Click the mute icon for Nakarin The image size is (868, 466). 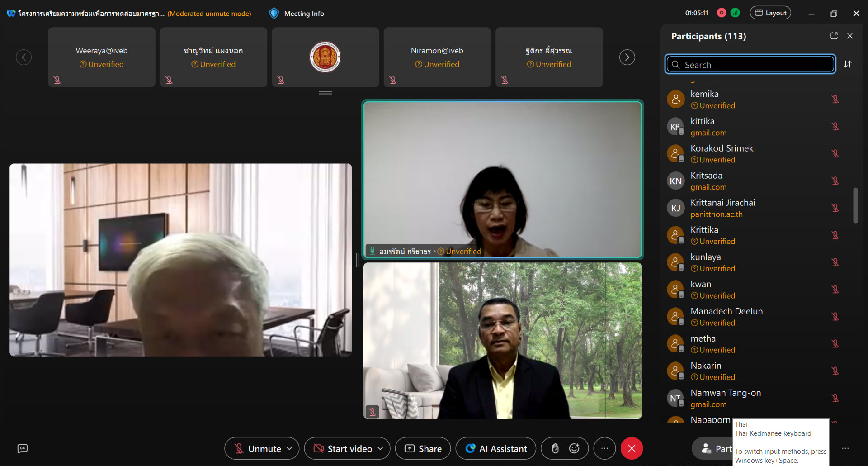835,371
